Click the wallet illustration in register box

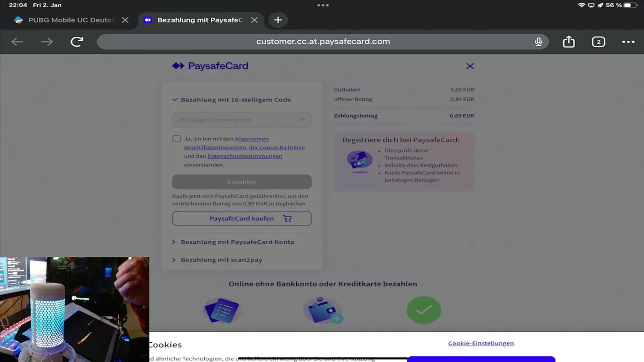(x=359, y=161)
